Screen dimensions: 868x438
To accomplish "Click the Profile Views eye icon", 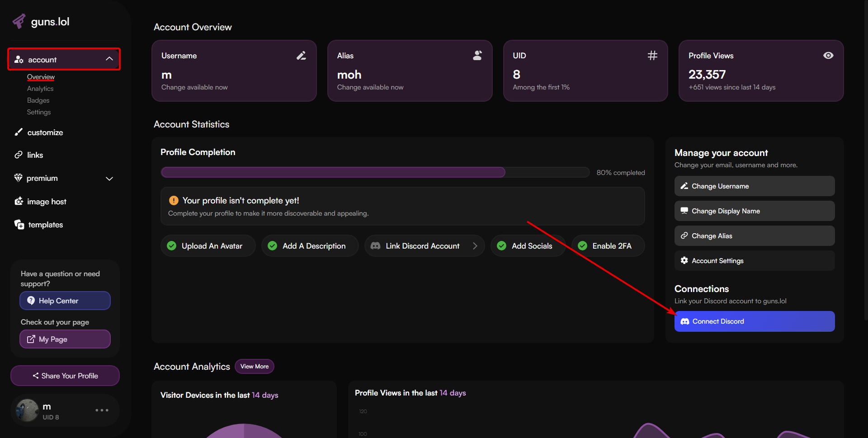I will pyautogui.click(x=828, y=56).
